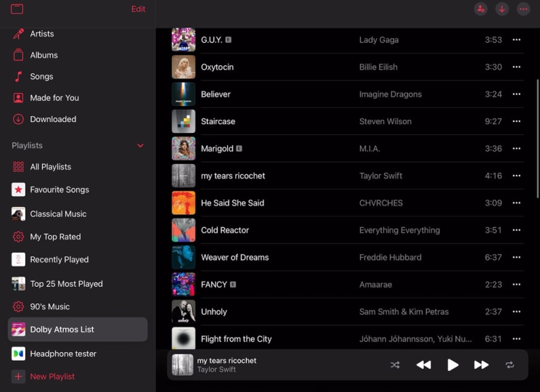
Task: Click He Said She Said album artwork
Action: coord(184,203)
